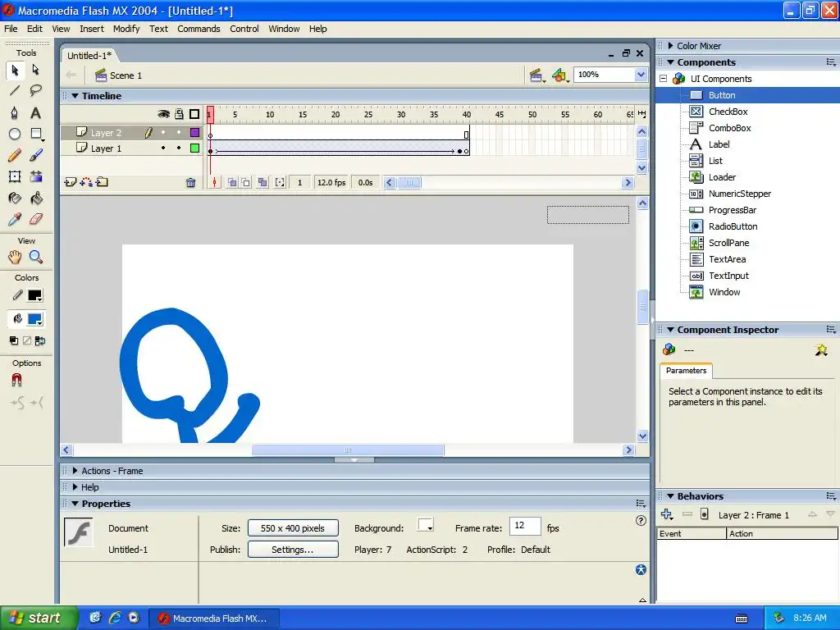Toggle Show All Layers as Outlines
This screenshot has height=630, width=840.
pos(194,113)
